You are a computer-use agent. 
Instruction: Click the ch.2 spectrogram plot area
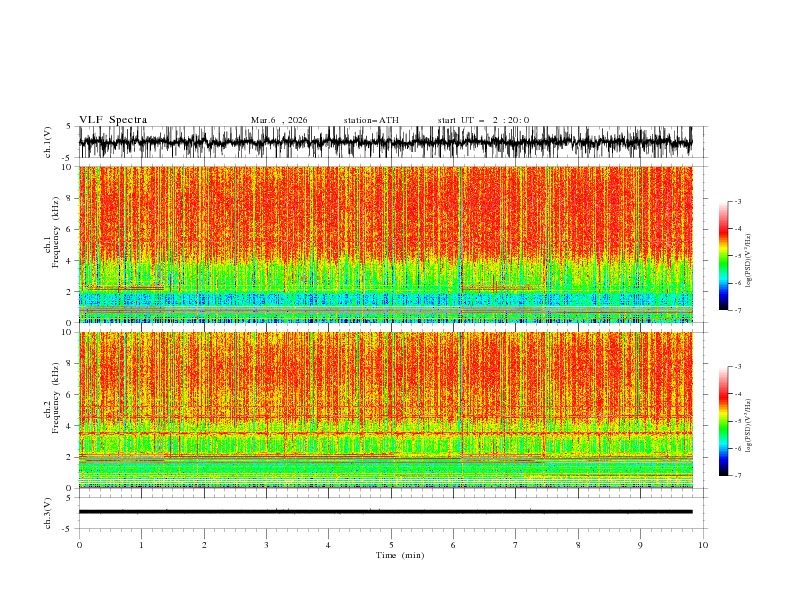[x=385, y=410]
